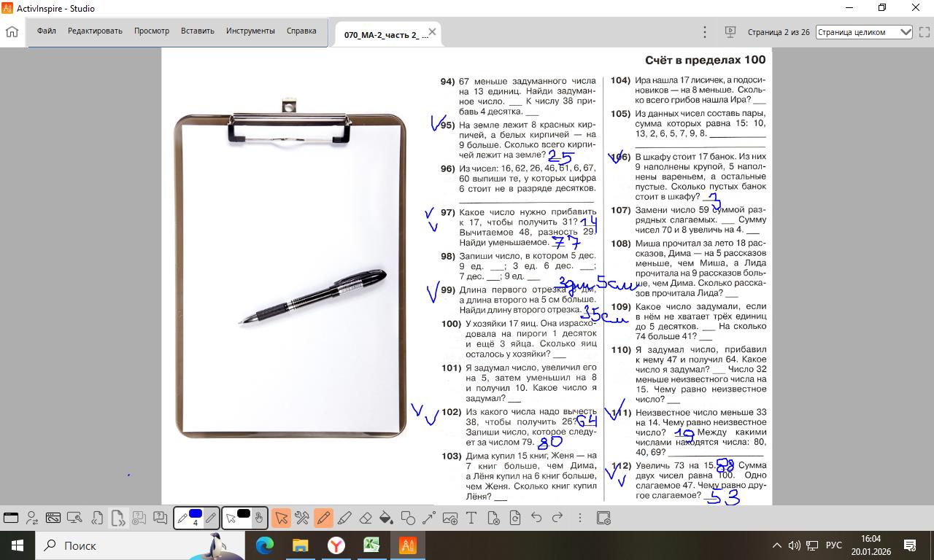The height and width of the screenshot is (560, 934).
Task: Open the desktop tools wrench-monitor icon
Action: click(x=74, y=518)
